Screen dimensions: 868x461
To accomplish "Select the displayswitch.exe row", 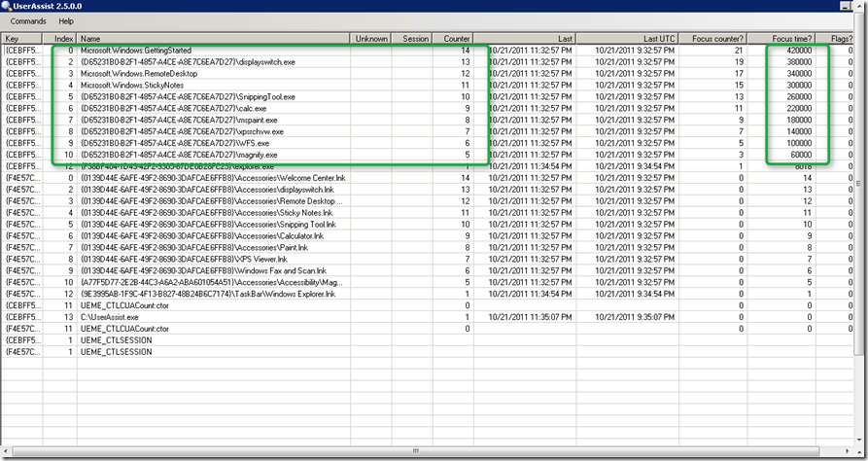I will (x=427, y=62).
